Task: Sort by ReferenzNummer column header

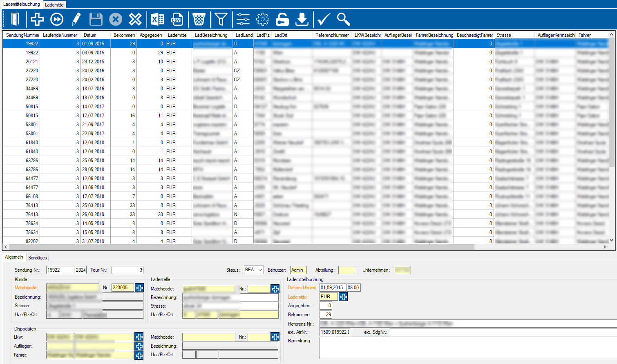Action: click(332, 35)
